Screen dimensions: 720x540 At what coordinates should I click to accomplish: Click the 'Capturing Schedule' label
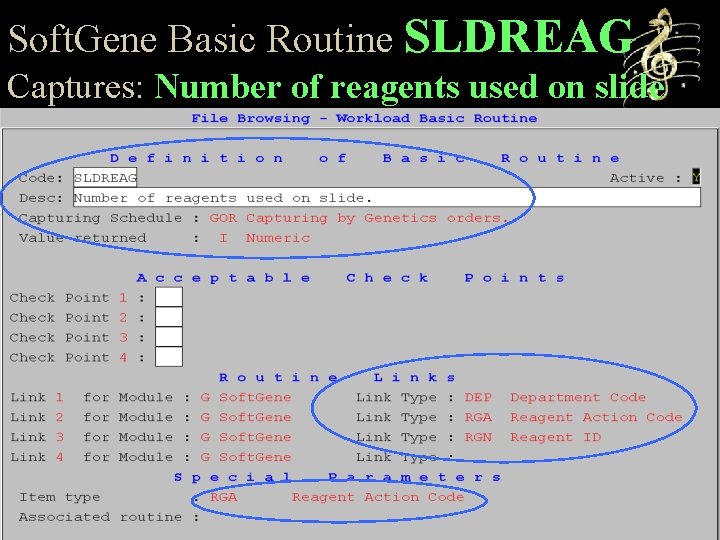[x=100, y=218]
